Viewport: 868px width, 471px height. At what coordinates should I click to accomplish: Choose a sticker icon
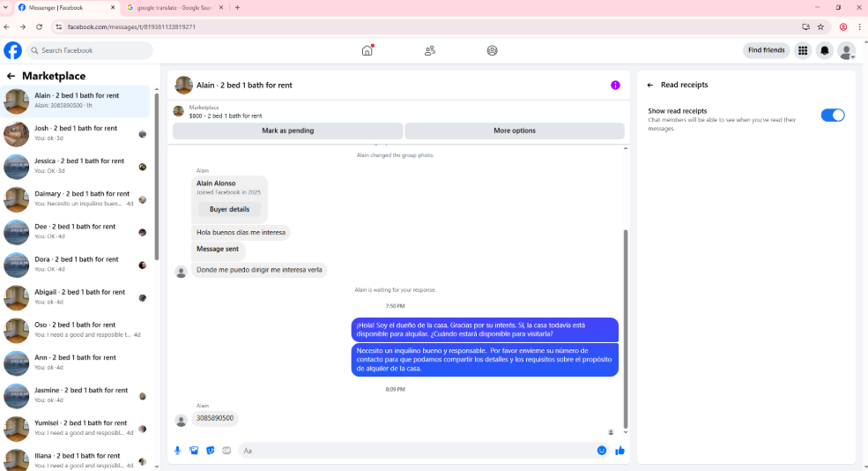[211, 451]
